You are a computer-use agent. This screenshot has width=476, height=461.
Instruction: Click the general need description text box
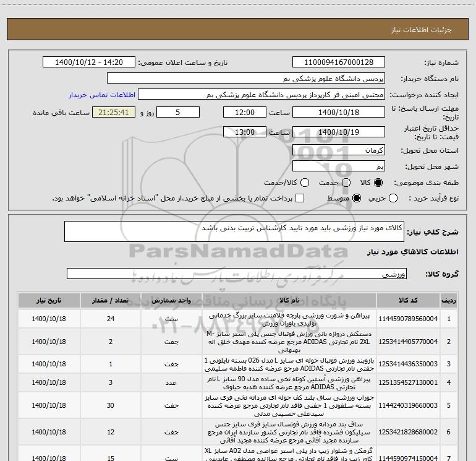tap(234, 231)
